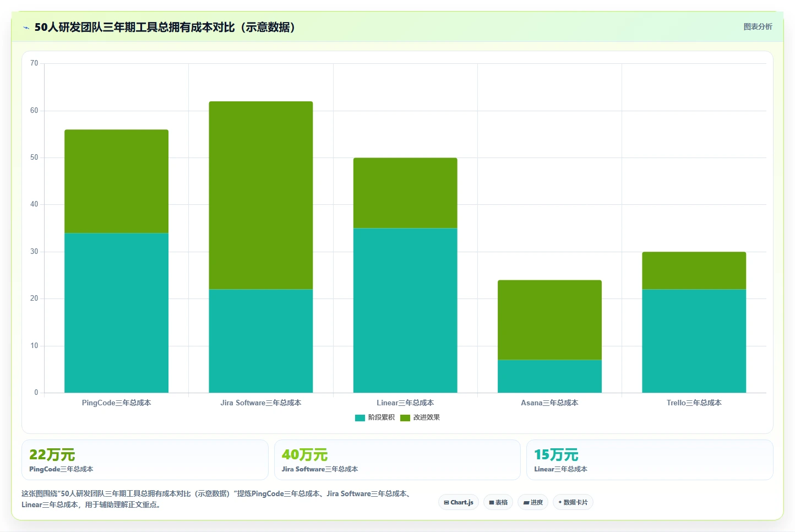Click the Linear green bar segment
The width and height of the screenshot is (795, 532).
click(405, 193)
